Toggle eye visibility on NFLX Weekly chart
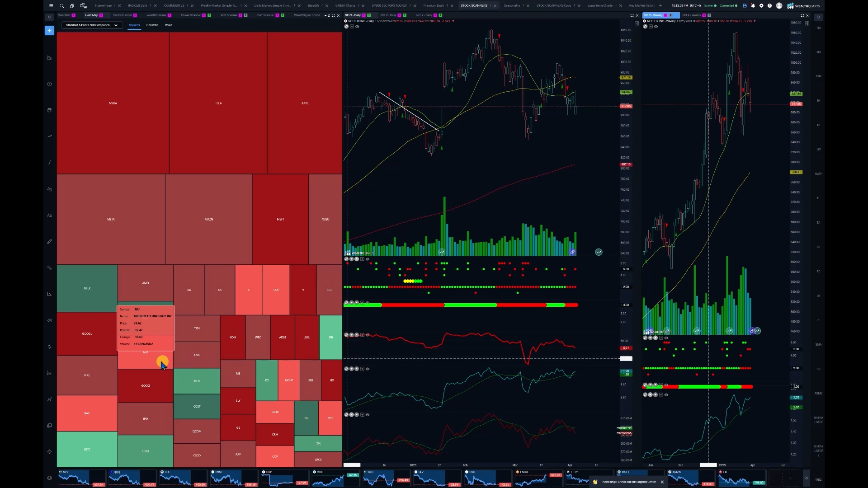 click(656, 27)
